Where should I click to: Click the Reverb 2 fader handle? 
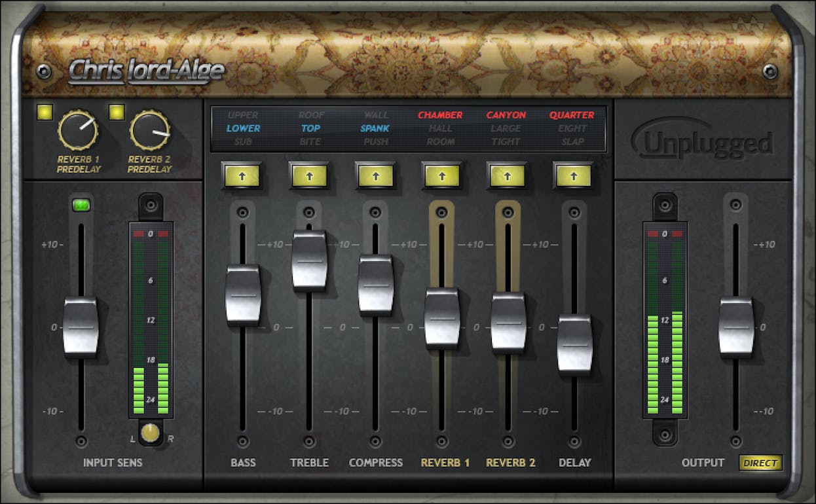(510, 317)
